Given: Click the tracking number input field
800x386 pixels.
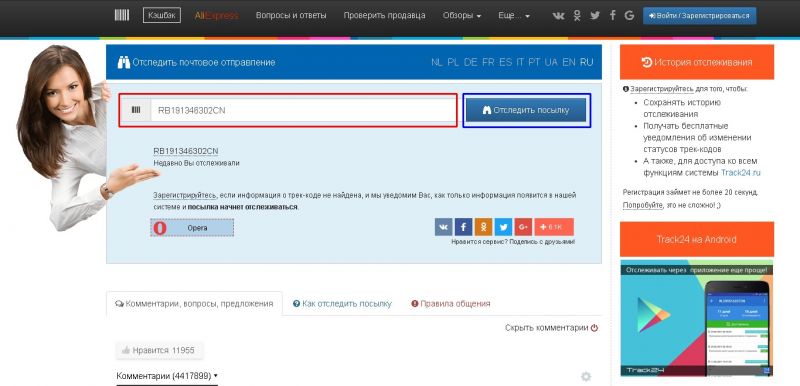Looking at the screenshot, I should click(303, 110).
